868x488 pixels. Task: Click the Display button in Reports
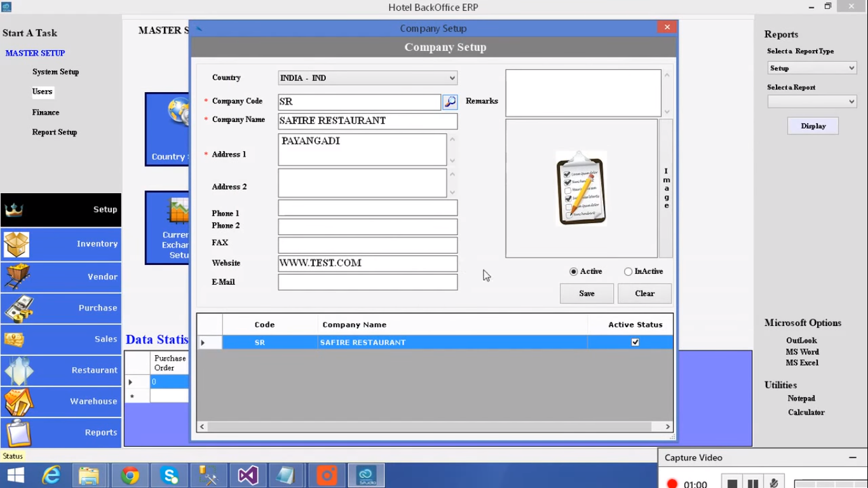(x=813, y=126)
